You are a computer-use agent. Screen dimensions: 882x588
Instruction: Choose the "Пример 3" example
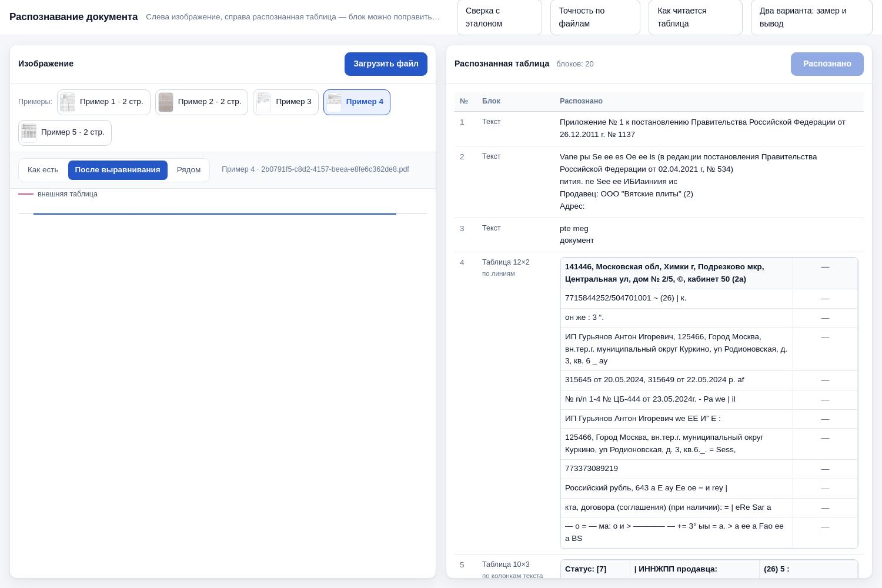286,102
